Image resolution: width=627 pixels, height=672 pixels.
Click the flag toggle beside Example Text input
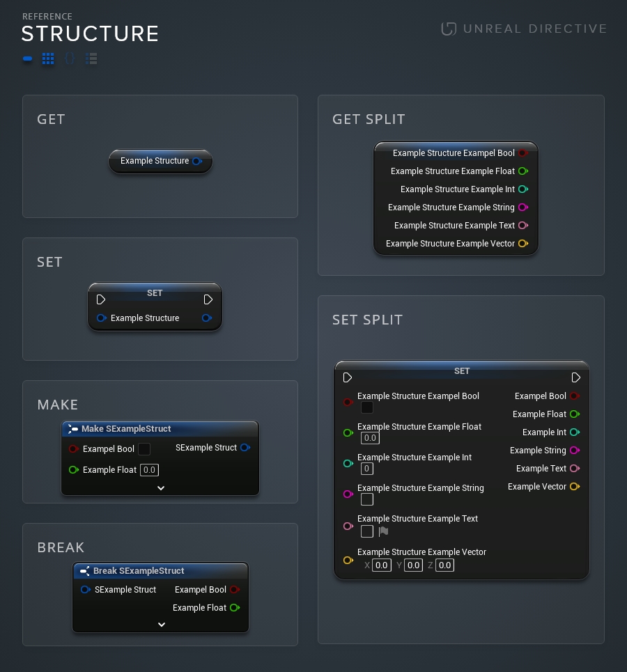coord(383,531)
